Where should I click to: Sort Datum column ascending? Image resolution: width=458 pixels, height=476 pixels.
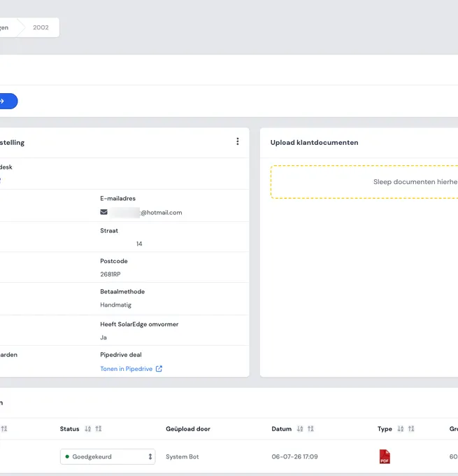pos(300,428)
